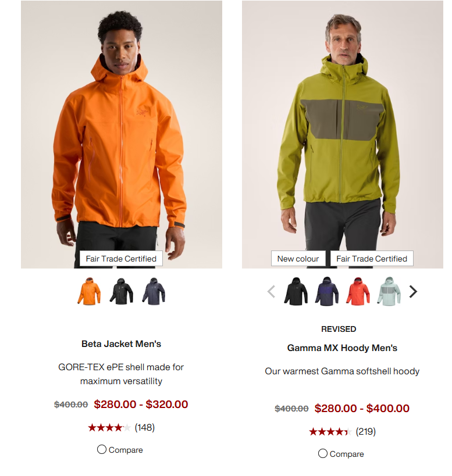Open the Gamma MX Hoody star rating with 219 reviews
Screen dimensions: 452x476
coord(342,432)
